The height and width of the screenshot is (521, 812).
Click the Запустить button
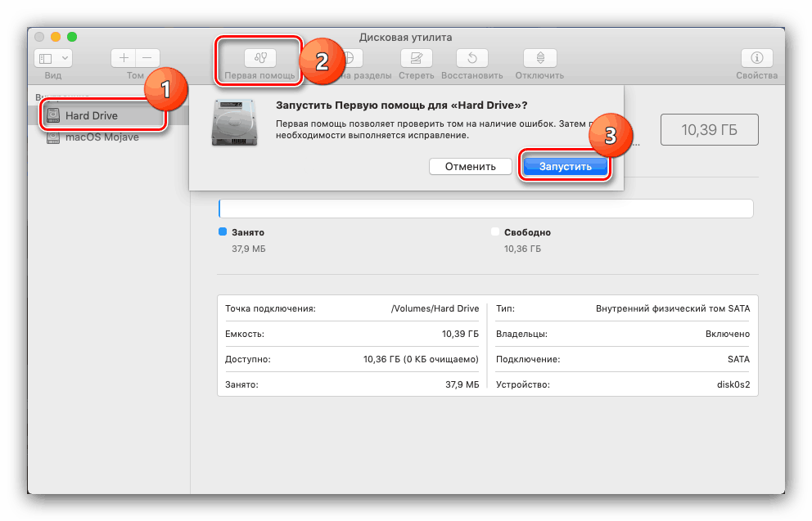point(565,166)
